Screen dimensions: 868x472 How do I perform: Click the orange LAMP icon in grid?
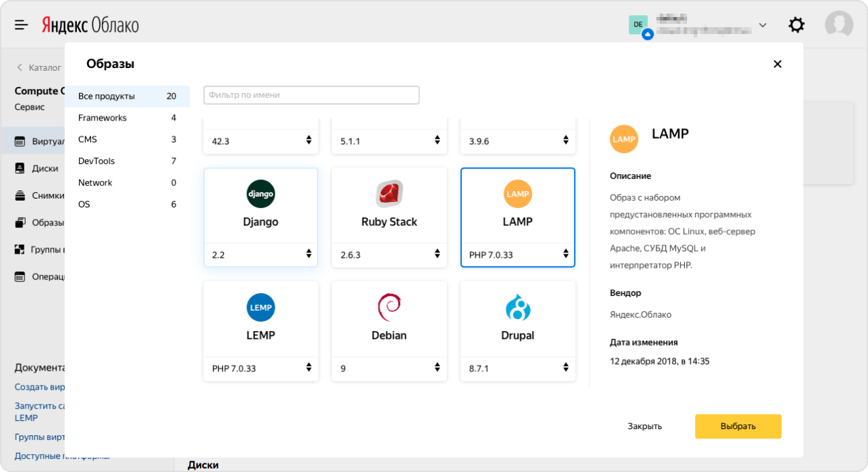(x=518, y=194)
